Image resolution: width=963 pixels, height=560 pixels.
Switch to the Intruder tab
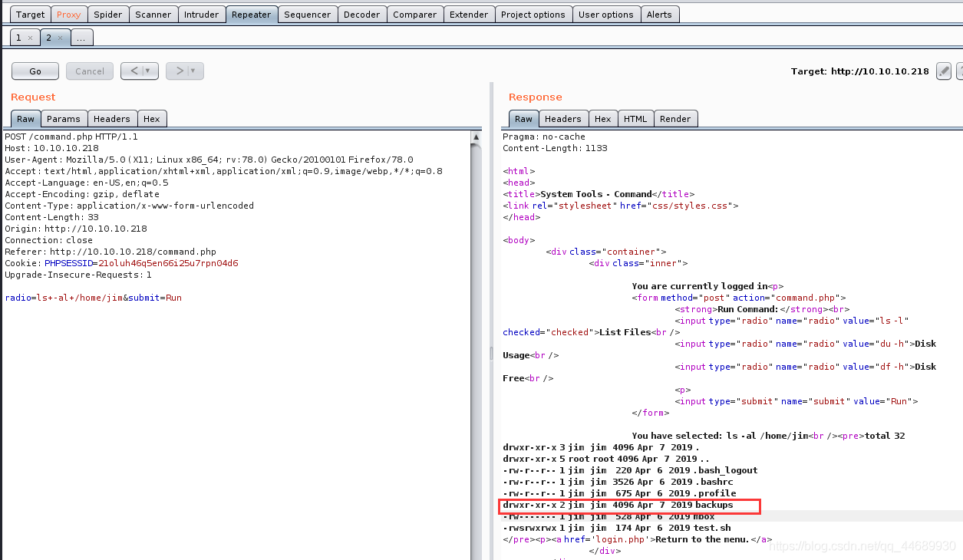(x=201, y=15)
